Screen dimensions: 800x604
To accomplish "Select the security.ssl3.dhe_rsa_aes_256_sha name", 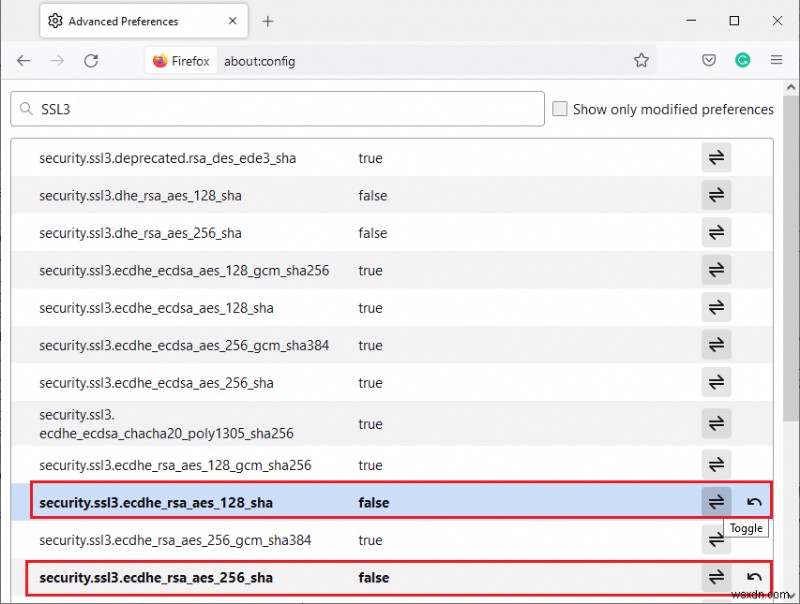I will 140,233.
